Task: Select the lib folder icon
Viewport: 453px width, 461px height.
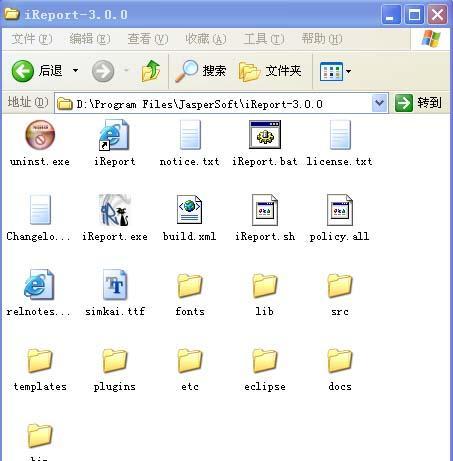Action: pos(265,286)
